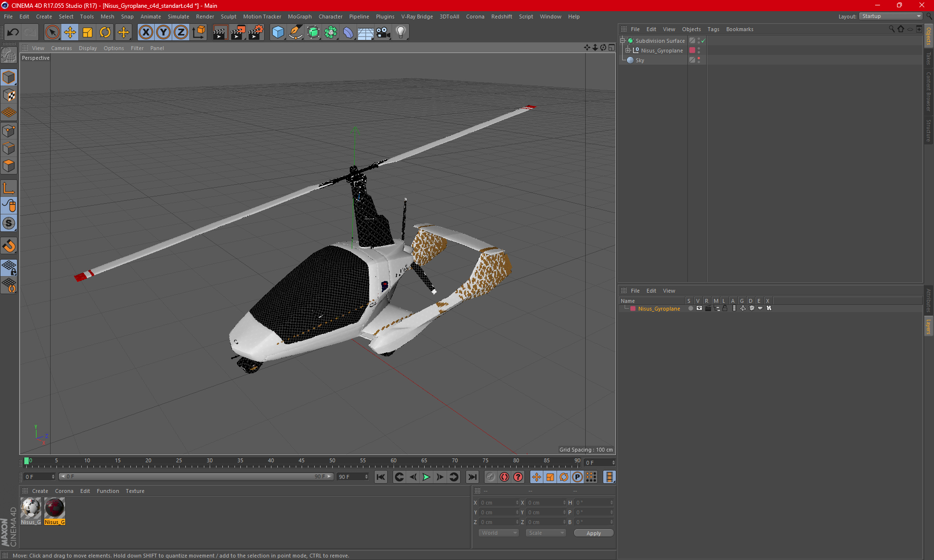Click the Nisus_Gyroplane layer color swatch
The height and width of the screenshot is (560, 934).
click(x=633, y=309)
